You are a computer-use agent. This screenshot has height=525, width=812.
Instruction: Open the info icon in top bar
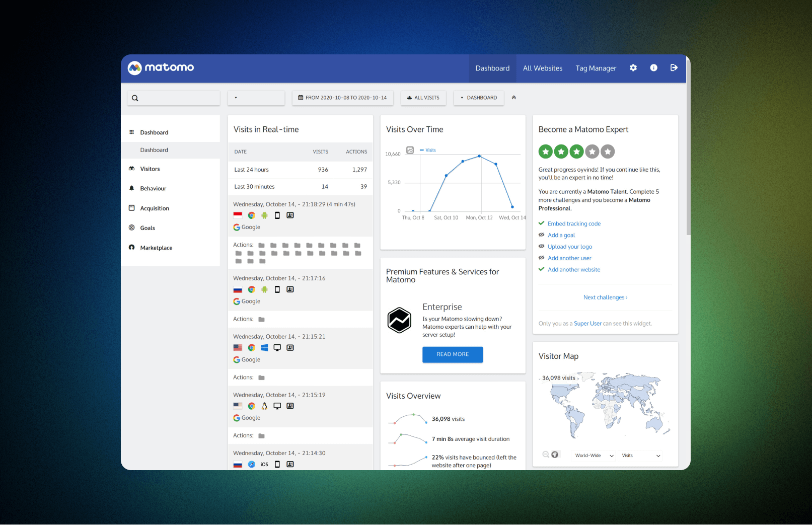(653, 68)
